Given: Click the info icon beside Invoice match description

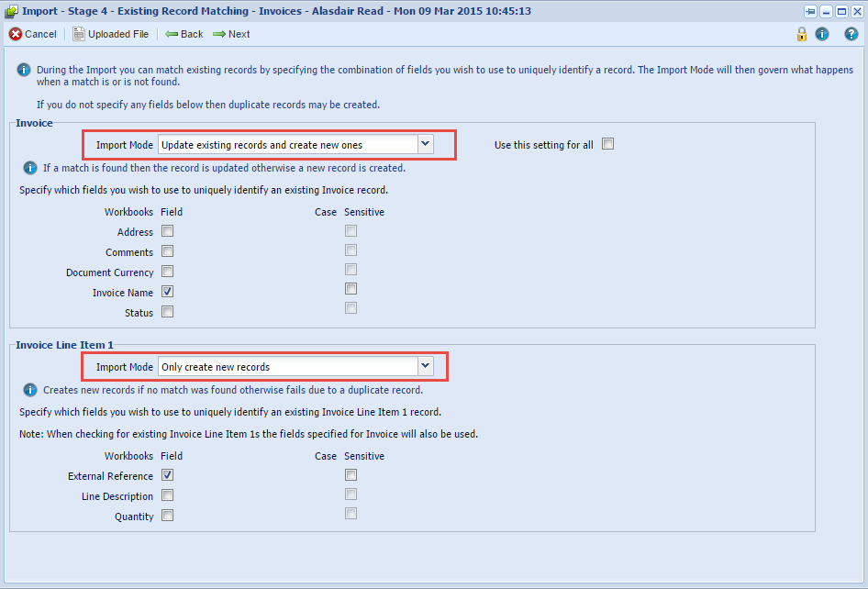Looking at the screenshot, I should click(30, 168).
